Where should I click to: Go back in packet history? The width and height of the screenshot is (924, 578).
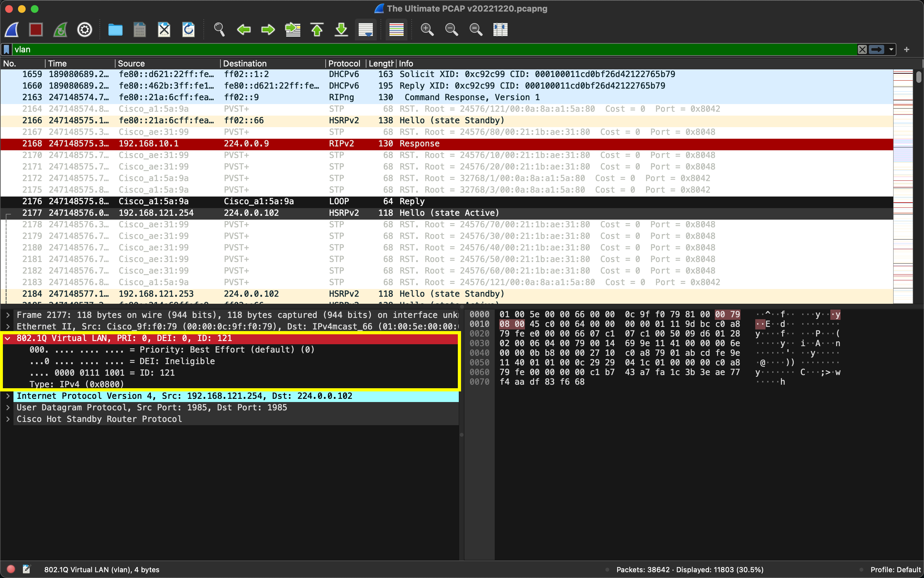(x=244, y=30)
